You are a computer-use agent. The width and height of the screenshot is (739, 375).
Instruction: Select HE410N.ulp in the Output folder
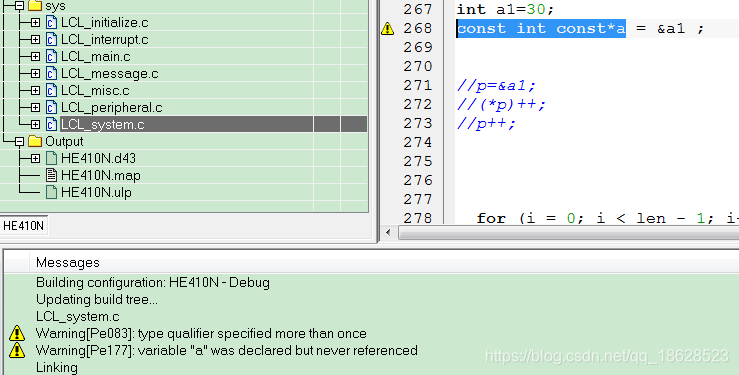click(x=96, y=192)
